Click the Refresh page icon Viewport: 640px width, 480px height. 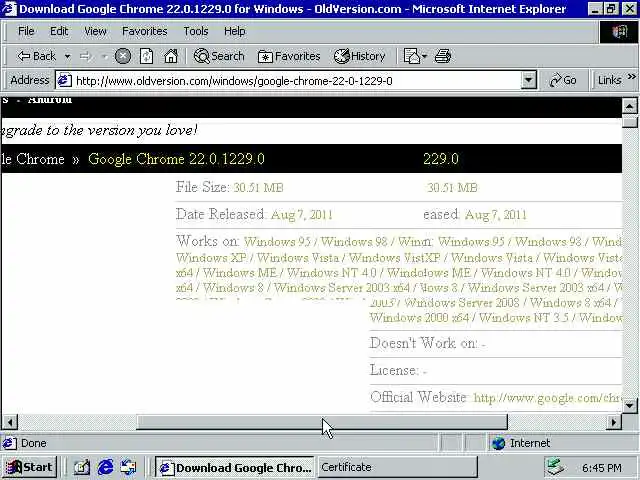click(x=146, y=56)
